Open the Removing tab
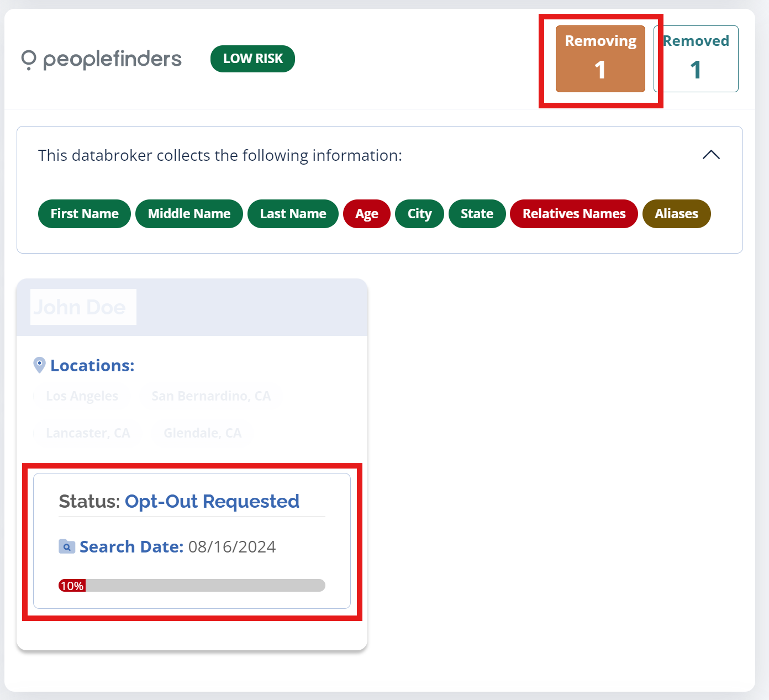Image resolution: width=769 pixels, height=700 pixels. pos(600,59)
